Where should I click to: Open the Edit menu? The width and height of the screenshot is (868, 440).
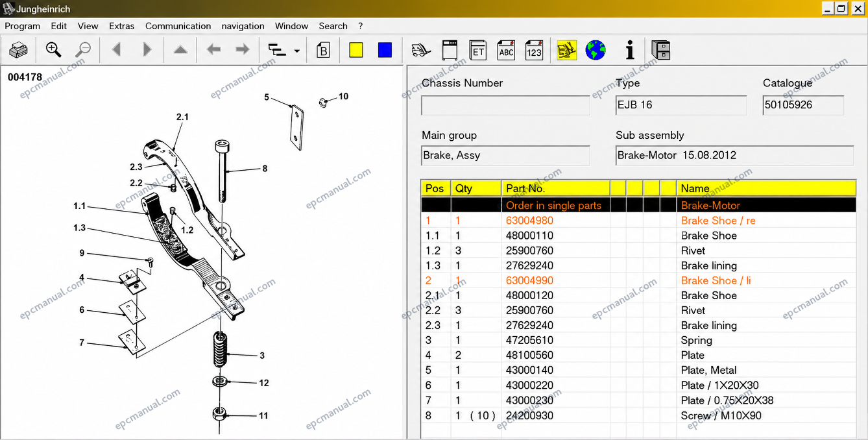(59, 26)
